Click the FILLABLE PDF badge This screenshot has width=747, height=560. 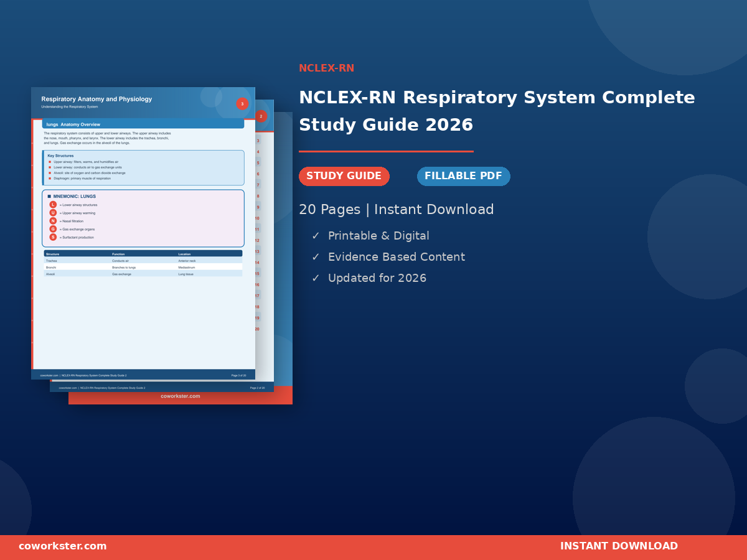pyautogui.click(x=464, y=176)
